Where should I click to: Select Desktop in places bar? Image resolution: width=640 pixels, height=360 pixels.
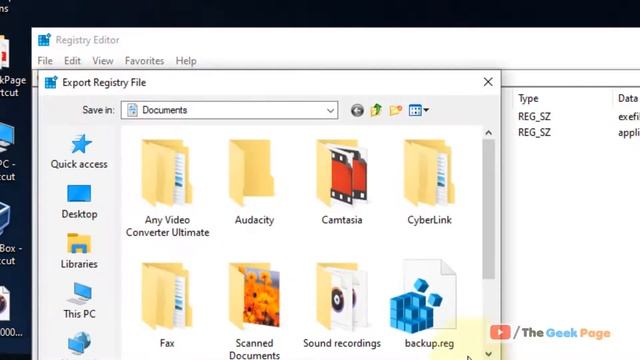click(79, 202)
